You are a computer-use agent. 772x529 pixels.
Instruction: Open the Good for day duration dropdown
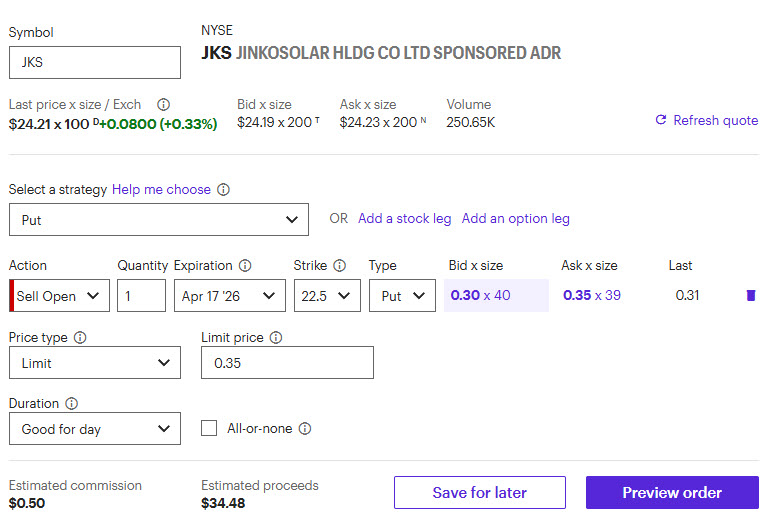95,429
